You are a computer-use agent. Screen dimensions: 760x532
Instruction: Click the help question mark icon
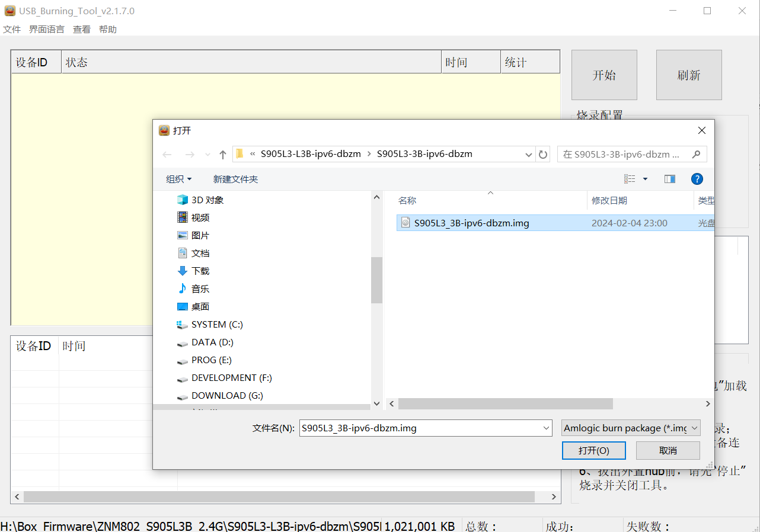[x=697, y=179]
